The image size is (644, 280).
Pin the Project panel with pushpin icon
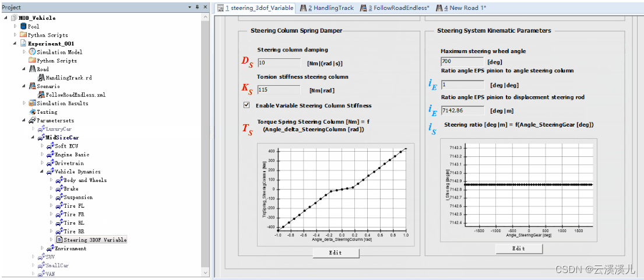[197, 8]
